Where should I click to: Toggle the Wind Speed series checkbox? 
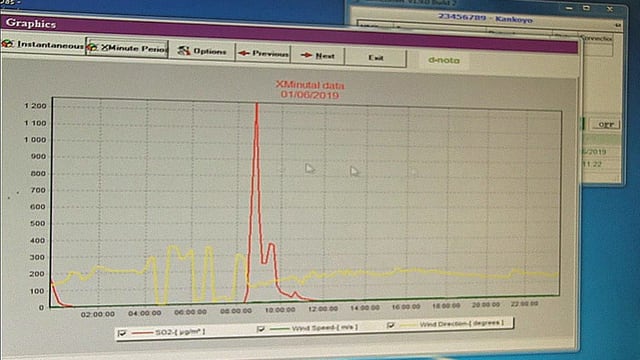point(260,329)
